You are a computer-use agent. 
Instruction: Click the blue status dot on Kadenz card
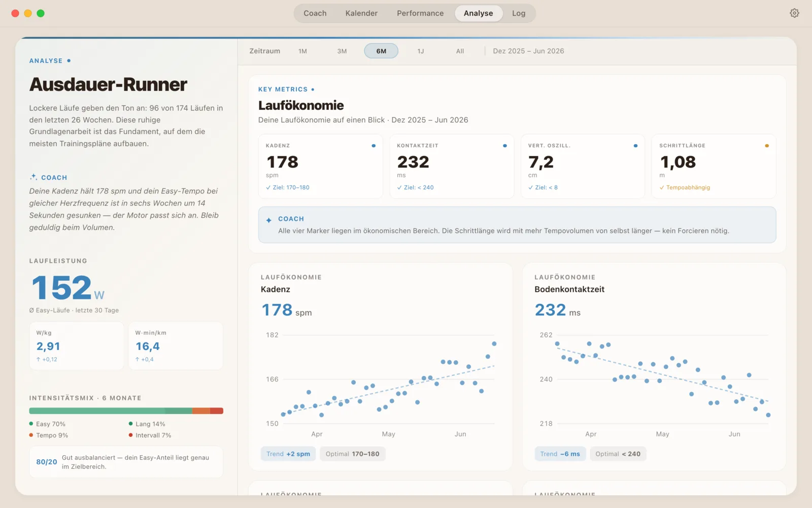pos(374,146)
